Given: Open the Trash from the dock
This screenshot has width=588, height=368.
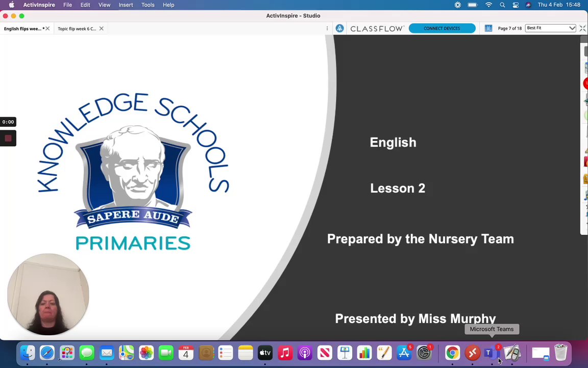Looking at the screenshot, I should [x=560, y=353].
